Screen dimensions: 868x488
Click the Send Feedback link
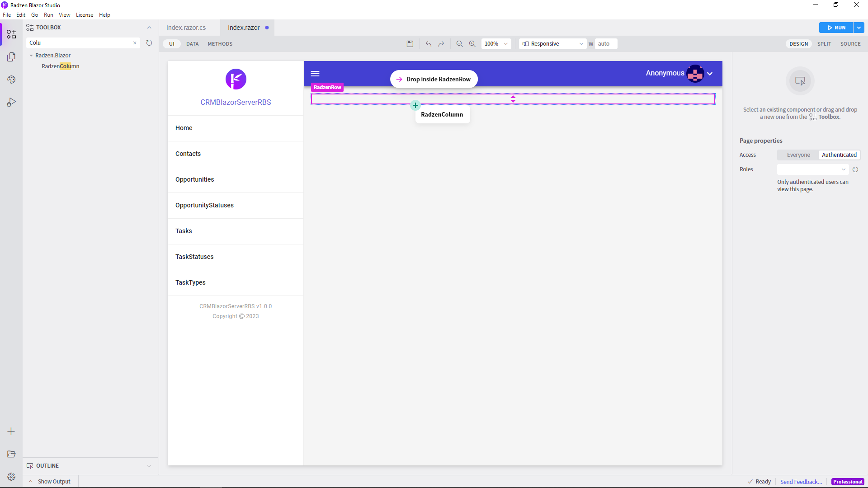(x=801, y=482)
